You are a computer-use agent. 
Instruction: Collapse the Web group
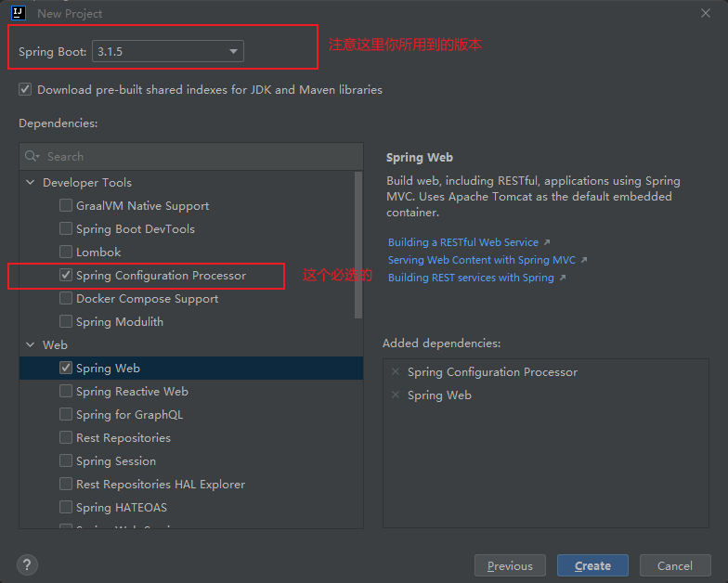pyautogui.click(x=31, y=345)
